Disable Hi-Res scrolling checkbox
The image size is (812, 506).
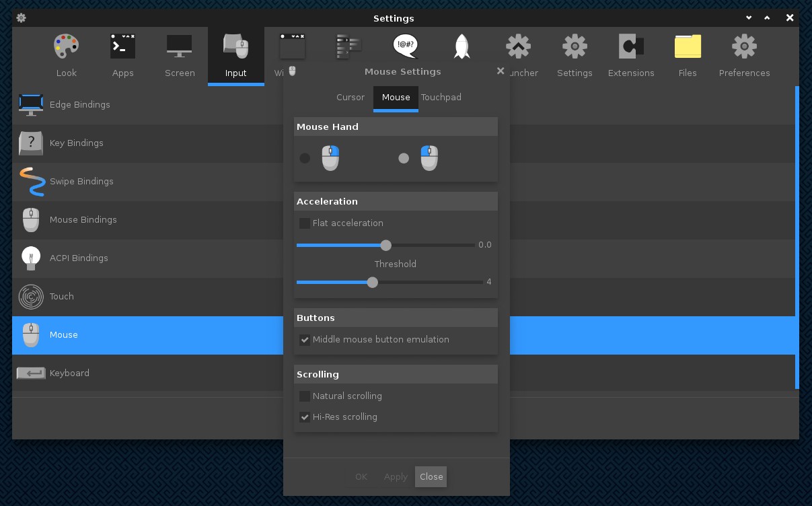pyautogui.click(x=305, y=417)
